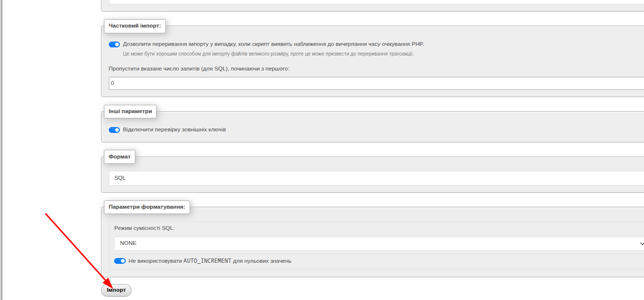Click the 'Параметри форматування:' section heading
Image resolution: width=644 pixels, height=300 pixels.
(x=147, y=207)
